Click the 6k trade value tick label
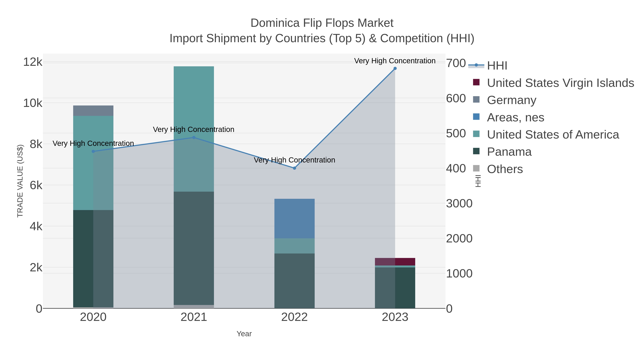 [x=36, y=185]
